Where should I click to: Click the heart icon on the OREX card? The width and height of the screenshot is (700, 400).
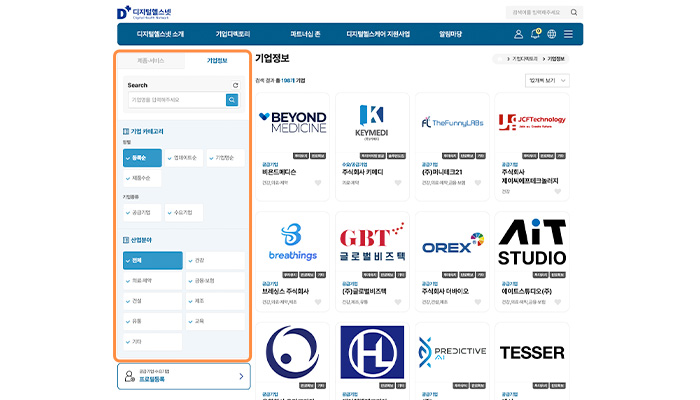point(478,302)
